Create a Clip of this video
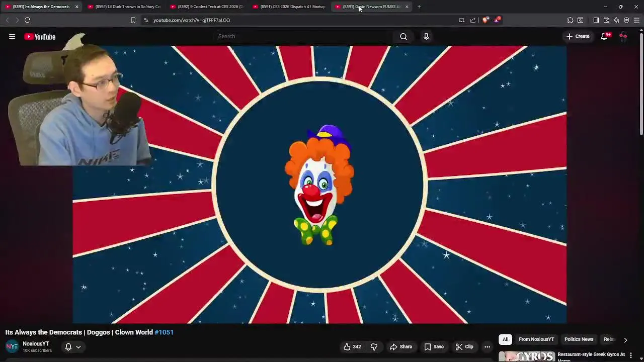Viewport: 644px width, 362px height. tap(464, 347)
